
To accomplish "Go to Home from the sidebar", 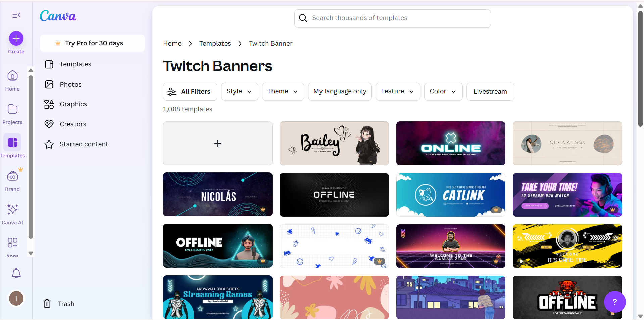I will click(12, 80).
